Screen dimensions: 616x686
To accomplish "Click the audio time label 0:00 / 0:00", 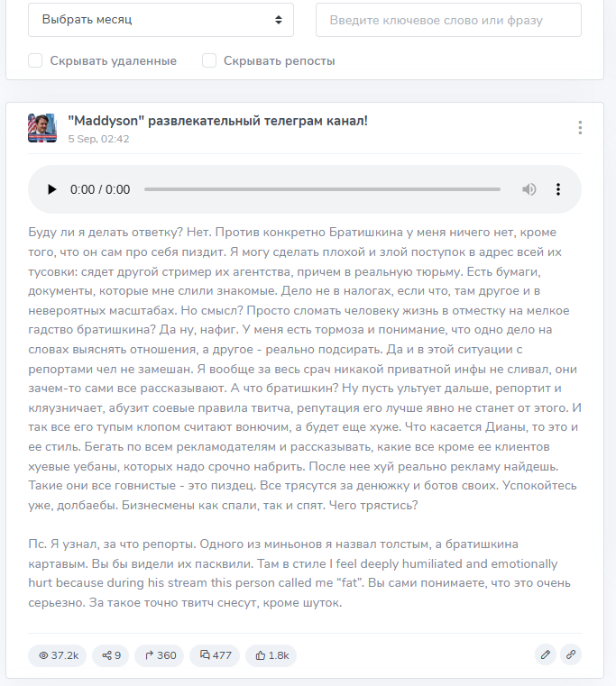I will (100, 189).
